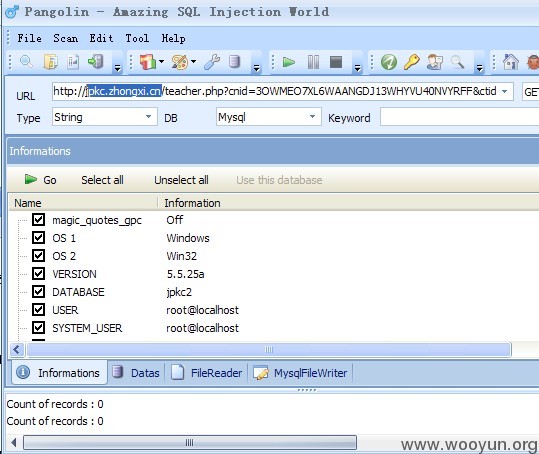Click the green play Start scan icon
The width and height of the screenshot is (539, 454).
click(x=288, y=62)
